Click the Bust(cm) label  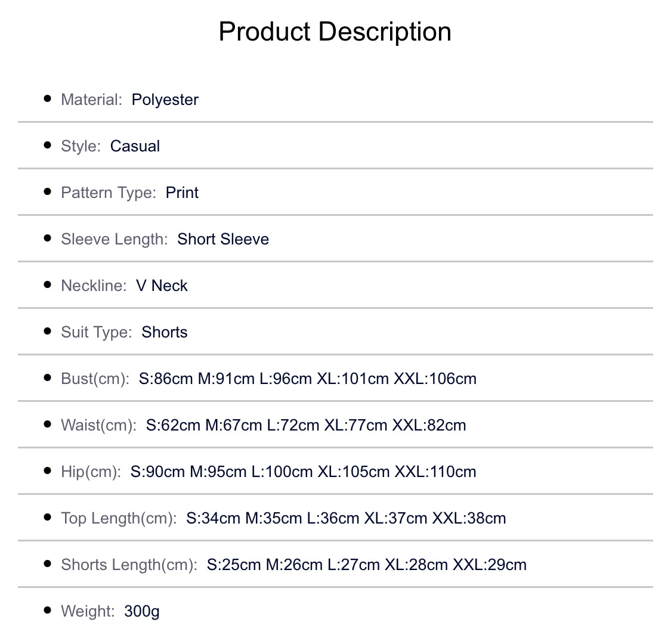(x=95, y=379)
